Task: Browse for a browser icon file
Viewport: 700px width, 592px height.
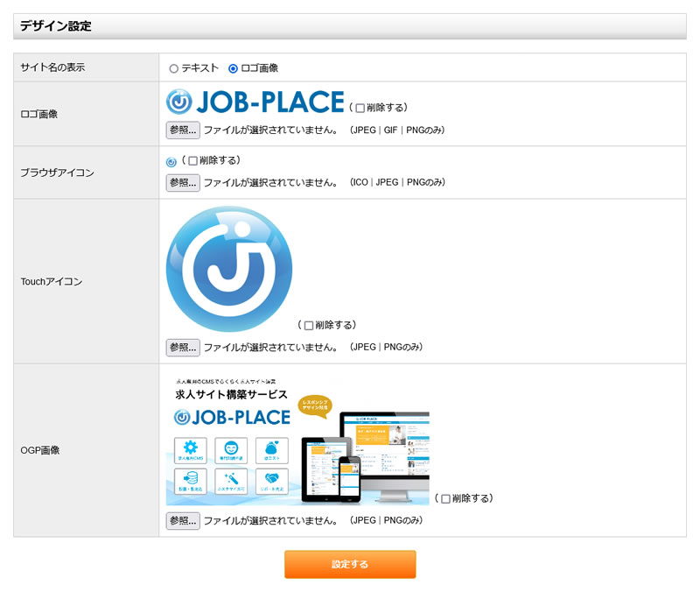Action: (x=183, y=183)
